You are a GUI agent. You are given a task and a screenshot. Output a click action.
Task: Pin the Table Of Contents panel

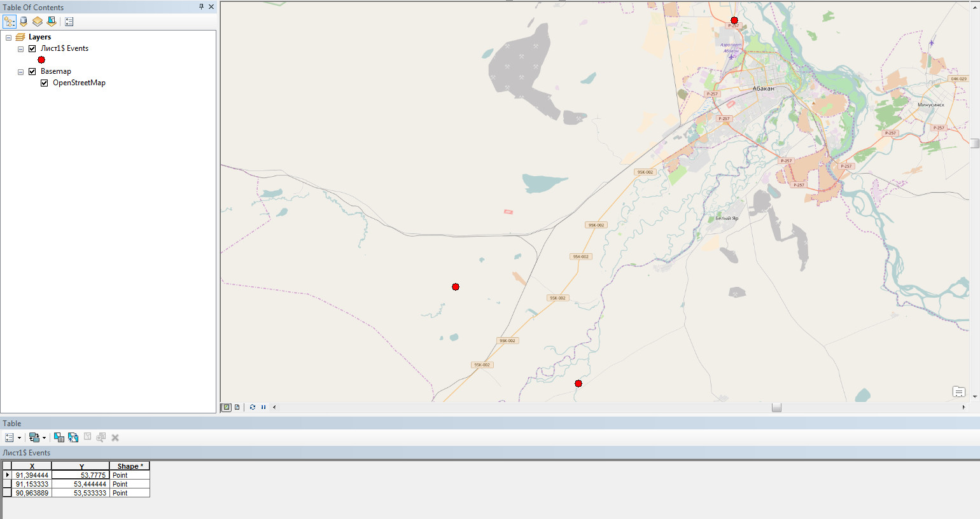click(x=202, y=7)
